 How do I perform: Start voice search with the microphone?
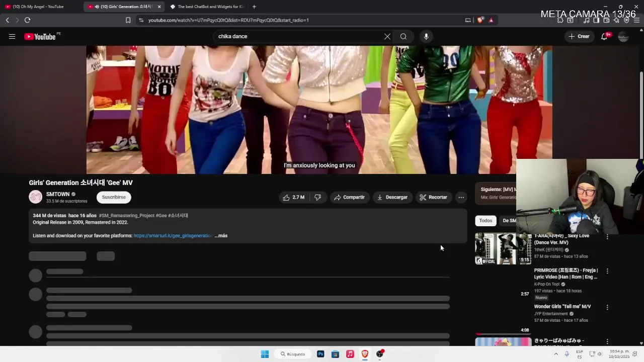[426, 36]
